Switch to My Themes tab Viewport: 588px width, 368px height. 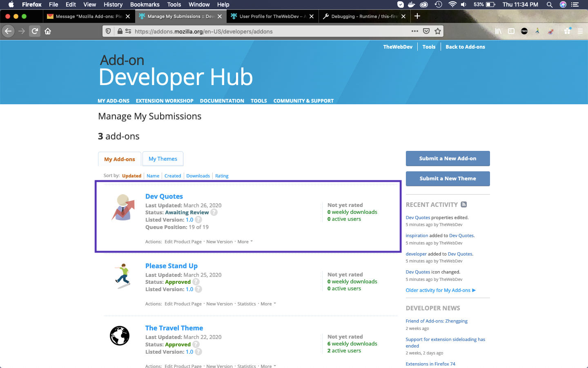pos(163,159)
